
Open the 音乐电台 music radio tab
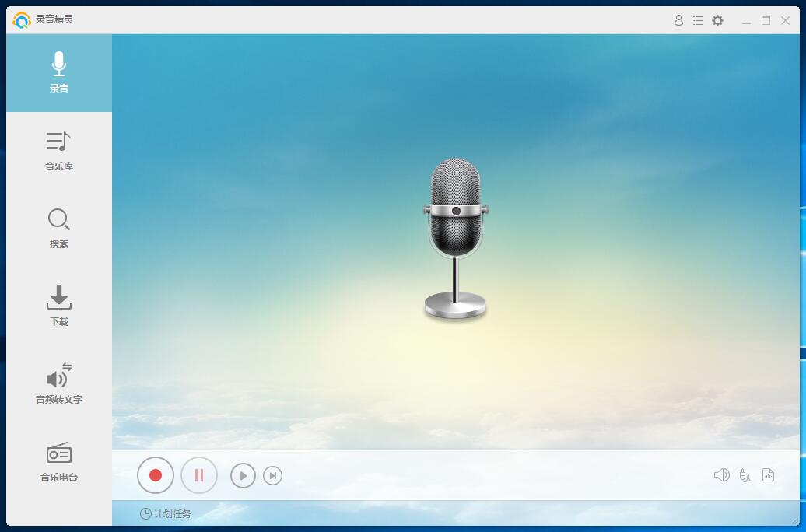click(59, 461)
